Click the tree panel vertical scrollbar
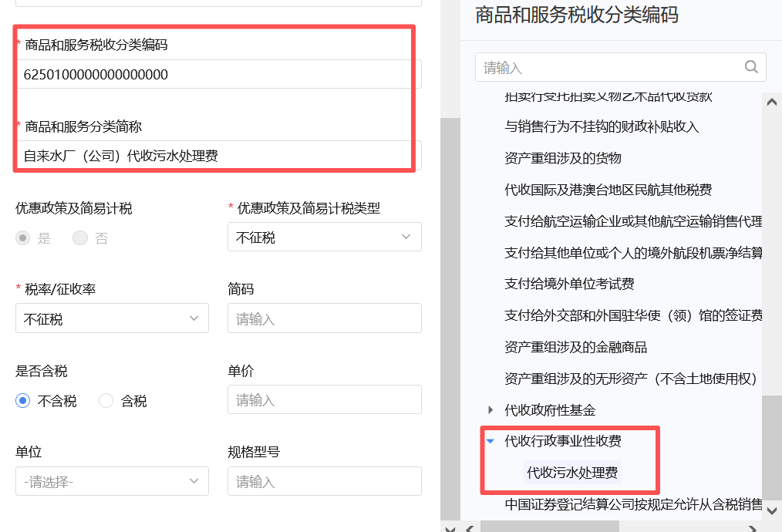This screenshot has height=532, width=782. click(x=771, y=447)
